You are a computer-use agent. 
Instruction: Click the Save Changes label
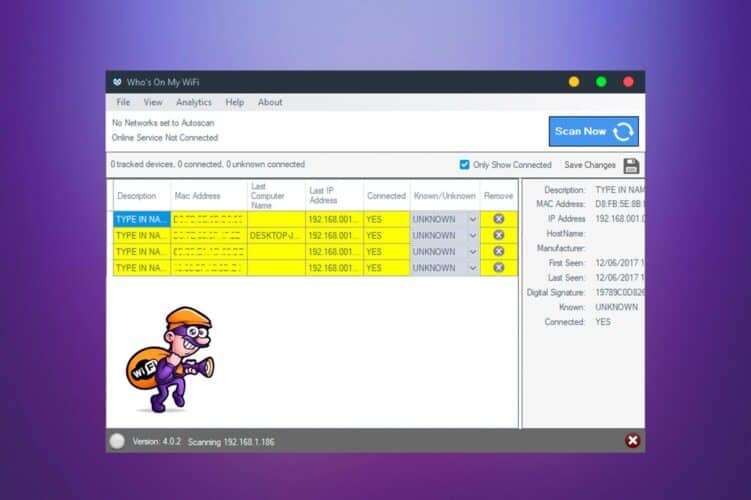(x=589, y=165)
